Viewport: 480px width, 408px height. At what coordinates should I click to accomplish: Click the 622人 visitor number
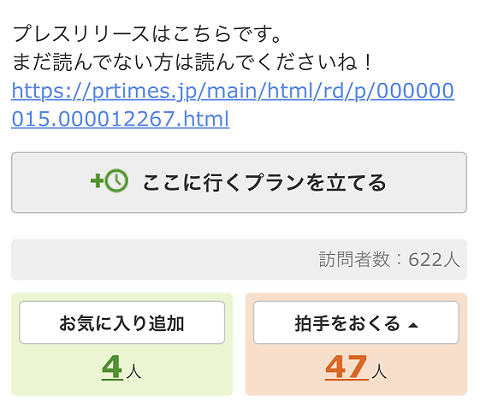[x=434, y=259]
